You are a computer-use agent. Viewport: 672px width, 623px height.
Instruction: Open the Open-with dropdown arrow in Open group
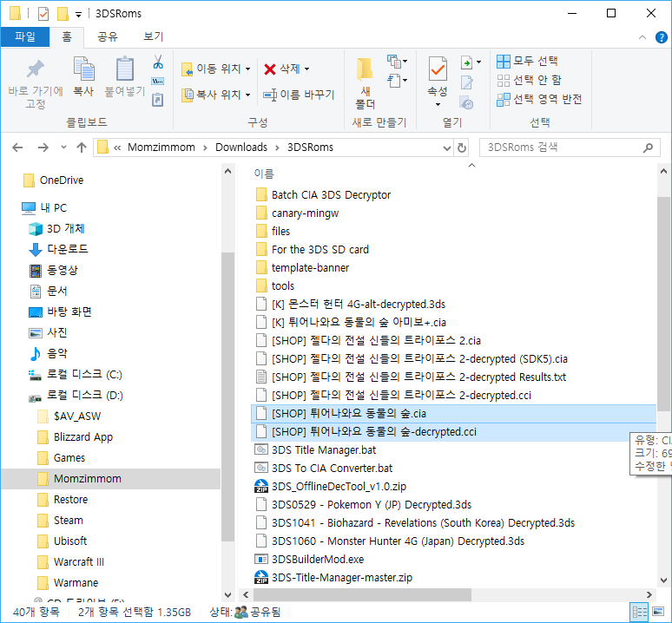tap(478, 62)
